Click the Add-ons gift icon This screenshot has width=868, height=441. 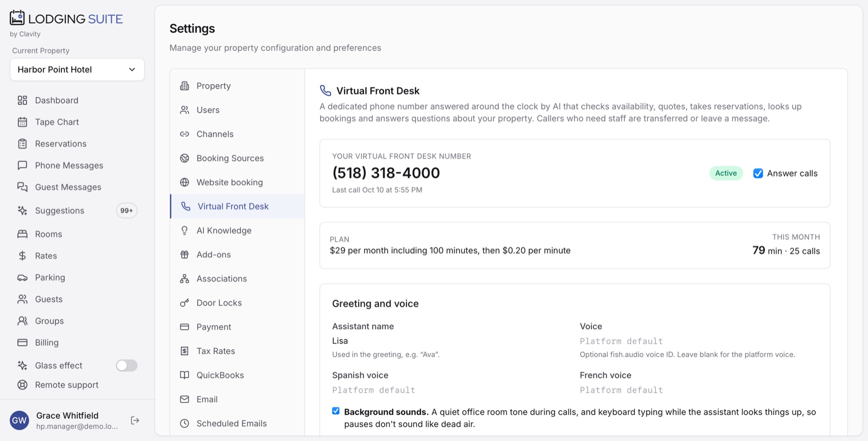click(x=184, y=255)
